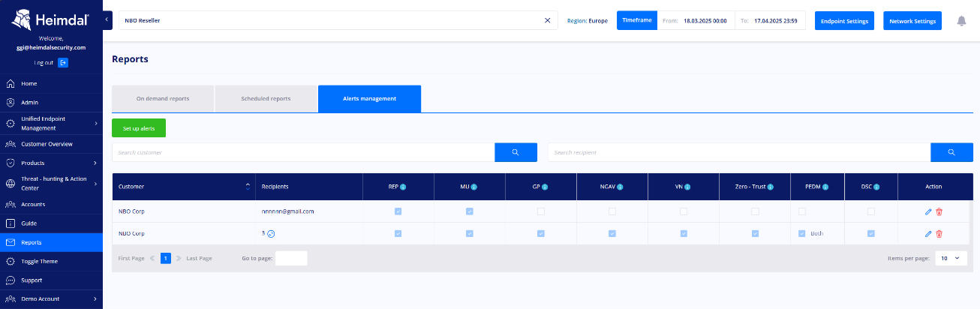Uncheck REP for the nnnnnn@gmail.com row
Viewport: 980px width, 309px height.
[x=398, y=211]
